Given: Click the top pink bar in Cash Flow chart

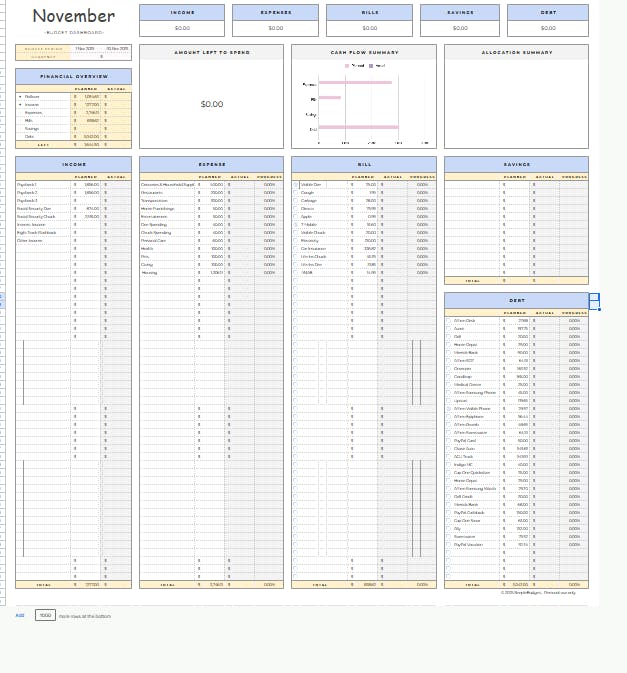Looking at the screenshot, I should pyautogui.click(x=355, y=83).
